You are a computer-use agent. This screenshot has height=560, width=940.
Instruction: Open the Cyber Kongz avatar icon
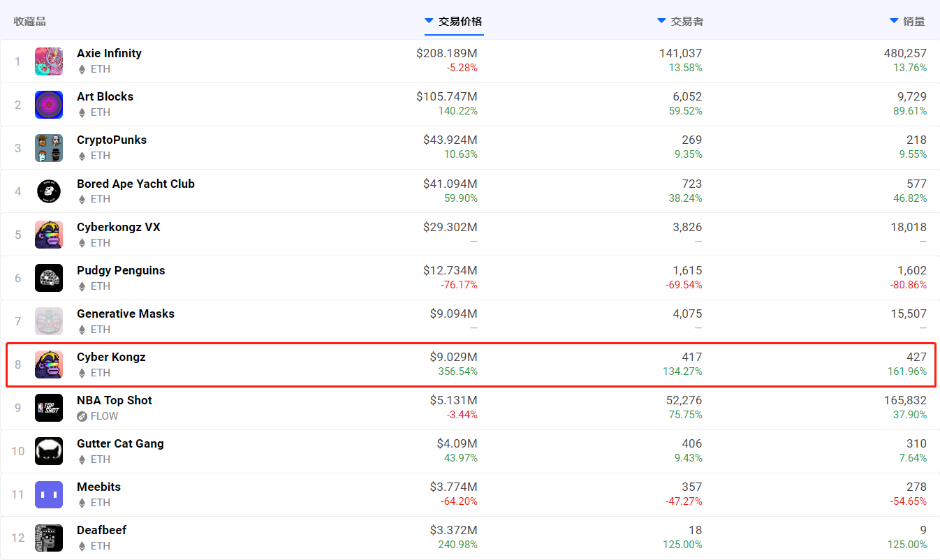click(x=49, y=364)
